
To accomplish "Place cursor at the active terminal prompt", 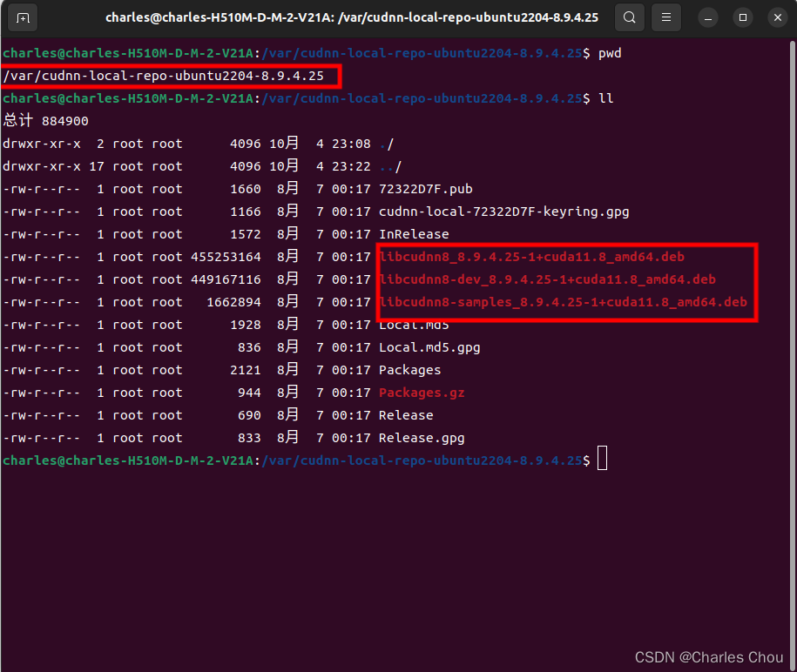I will (601, 460).
